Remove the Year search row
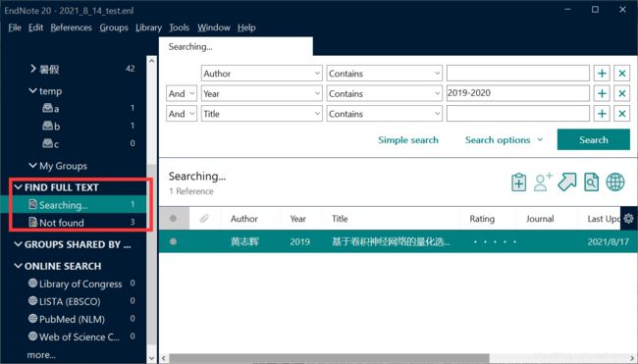The height and width of the screenshot is (364, 638). click(x=621, y=93)
